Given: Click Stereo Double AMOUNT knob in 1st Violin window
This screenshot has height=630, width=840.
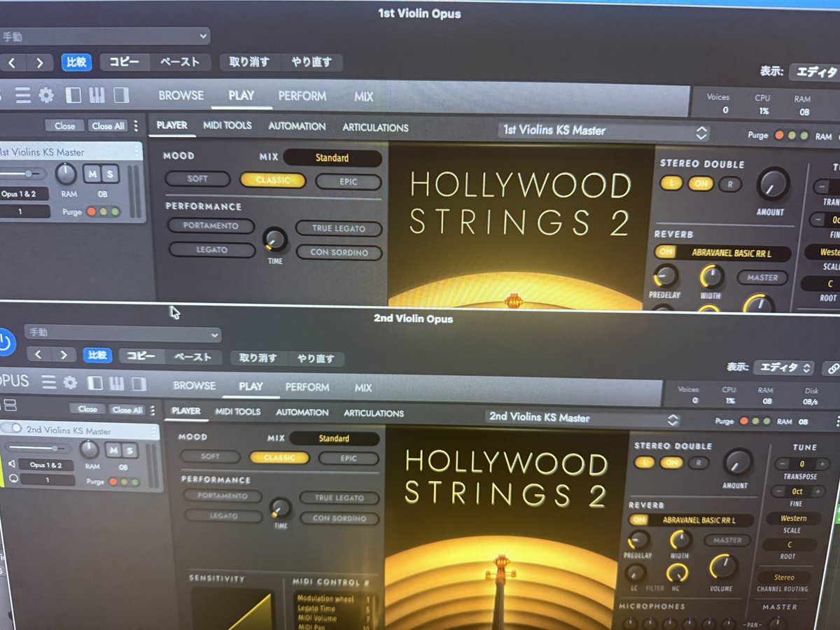Looking at the screenshot, I should click(772, 184).
